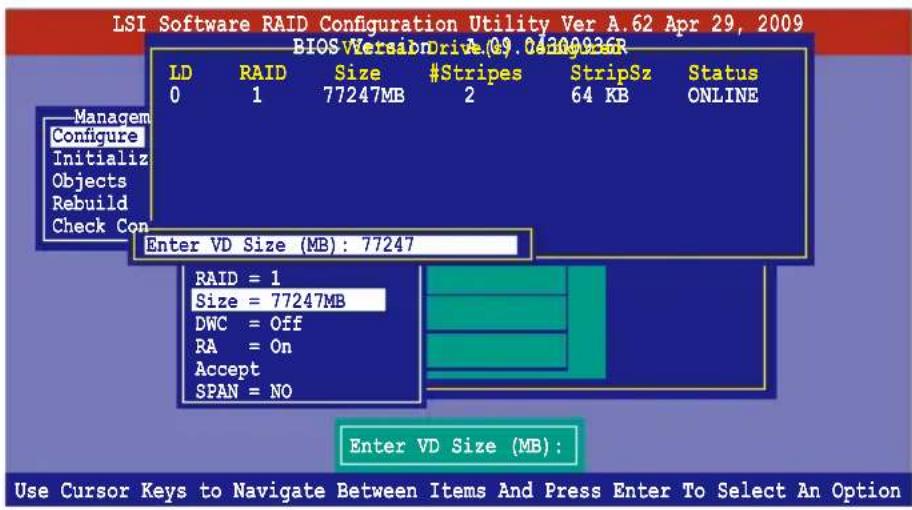Click the ONLINE status value
912x510 pixels.
723,95
